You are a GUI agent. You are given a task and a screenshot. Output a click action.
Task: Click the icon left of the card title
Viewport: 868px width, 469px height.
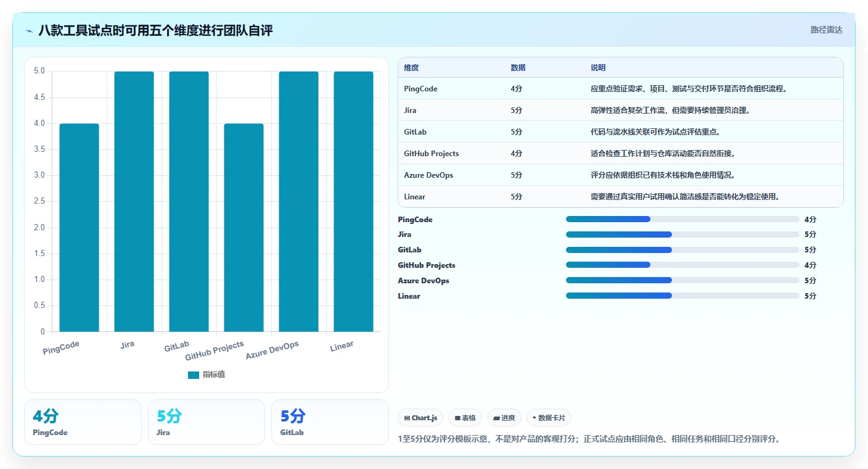(x=30, y=31)
